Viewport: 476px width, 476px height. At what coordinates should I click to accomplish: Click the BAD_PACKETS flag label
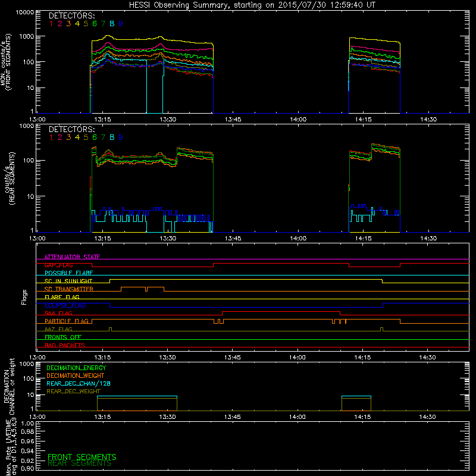65,345
